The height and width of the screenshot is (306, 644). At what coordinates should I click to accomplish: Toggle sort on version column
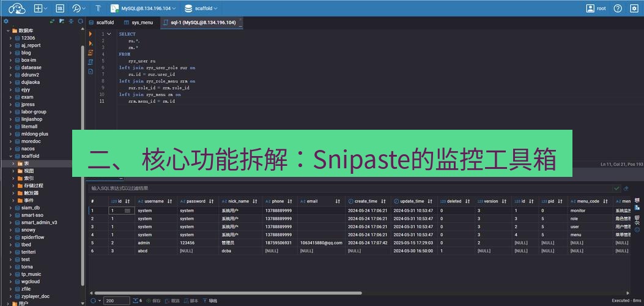504,201
